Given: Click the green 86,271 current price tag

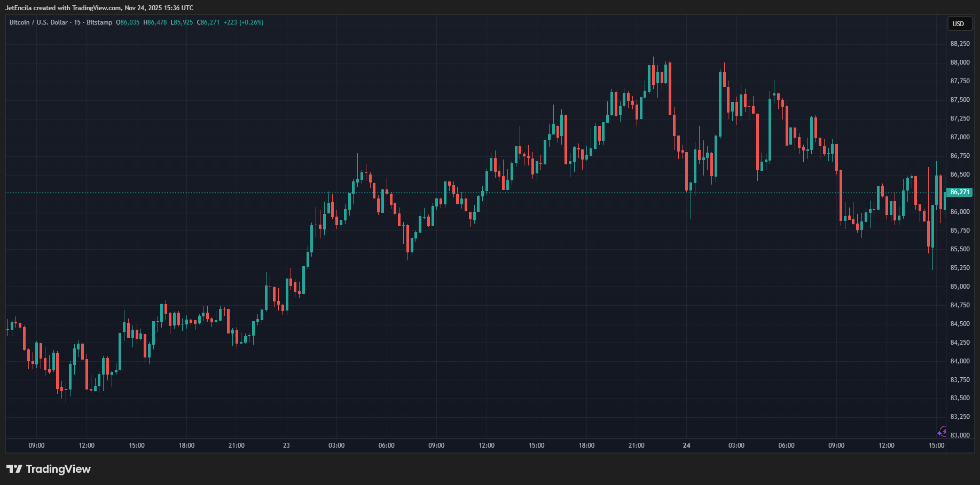Looking at the screenshot, I should pos(959,192).
